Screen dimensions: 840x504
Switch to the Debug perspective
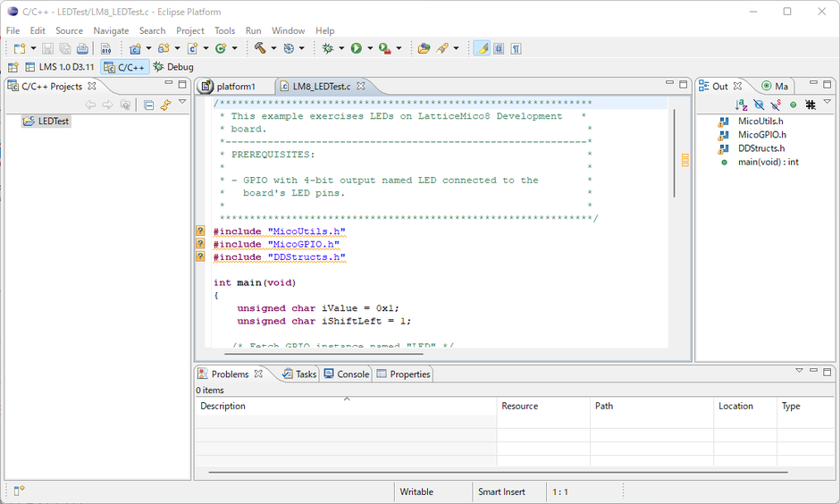pyautogui.click(x=173, y=67)
